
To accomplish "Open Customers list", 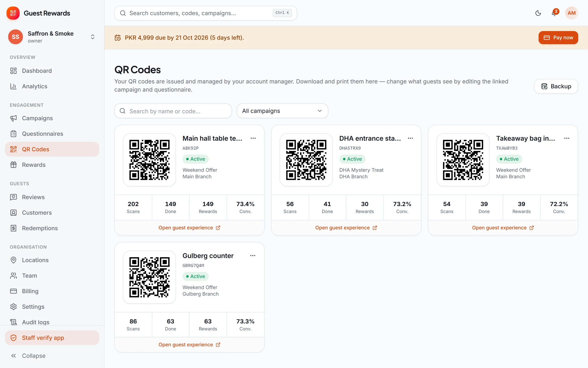I will [52, 213].
